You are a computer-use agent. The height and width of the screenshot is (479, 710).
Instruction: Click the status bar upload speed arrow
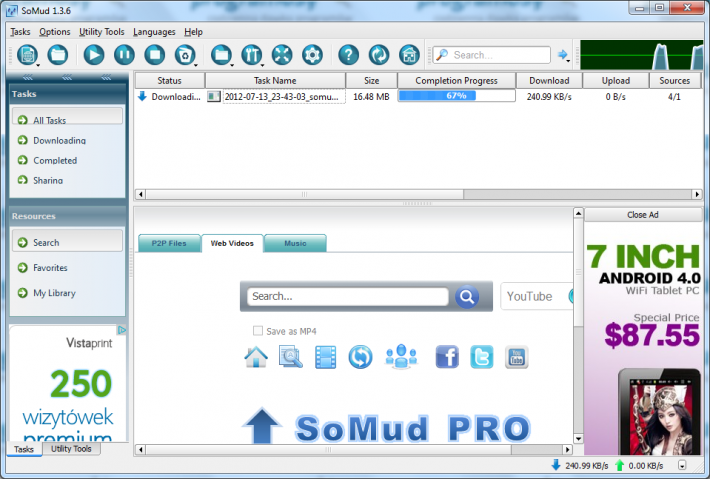tap(619, 465)
